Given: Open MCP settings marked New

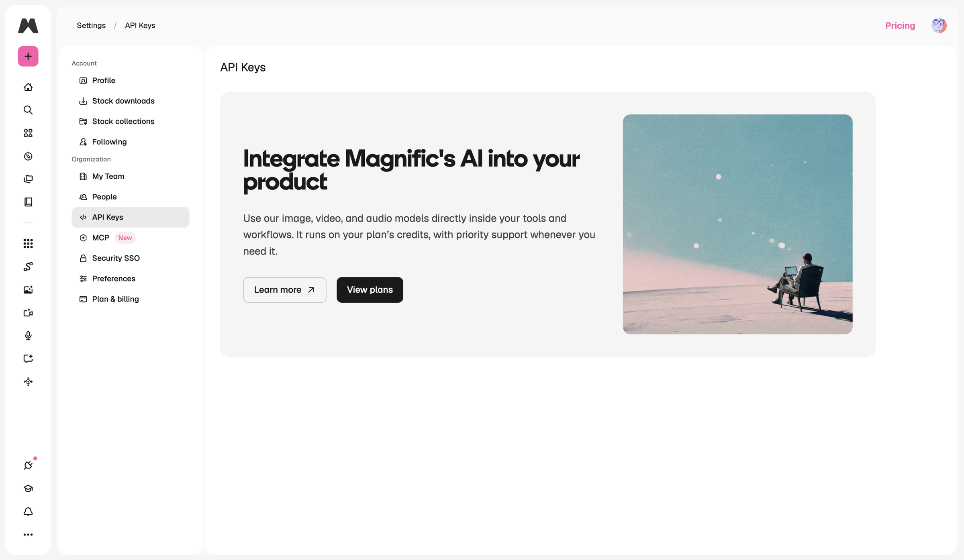Looking at the screenshot, I should point(131,238).
